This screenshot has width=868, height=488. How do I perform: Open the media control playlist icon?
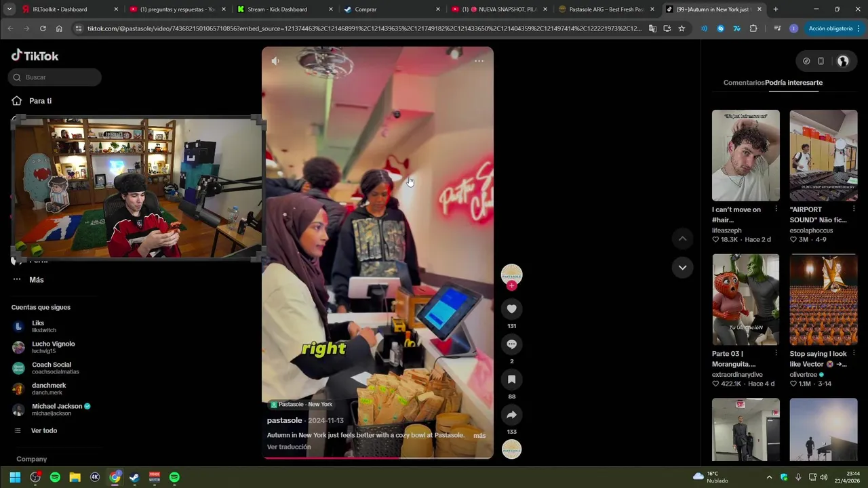776,28
